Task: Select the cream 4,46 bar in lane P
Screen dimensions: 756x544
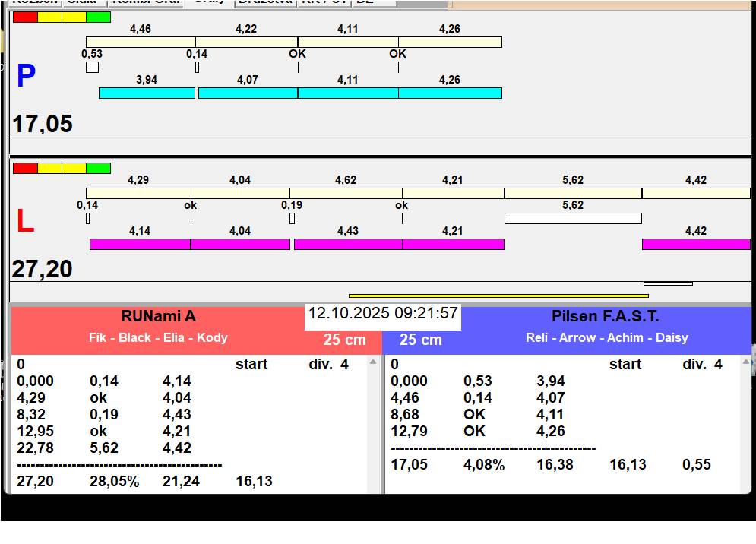Action: (141, 42)
